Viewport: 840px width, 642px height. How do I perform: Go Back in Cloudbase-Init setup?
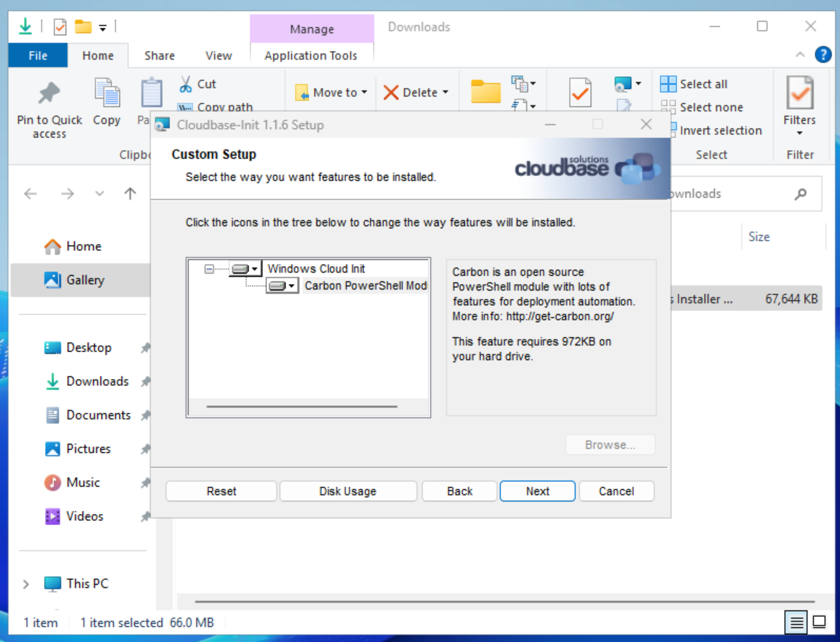(x=460, y=491)
